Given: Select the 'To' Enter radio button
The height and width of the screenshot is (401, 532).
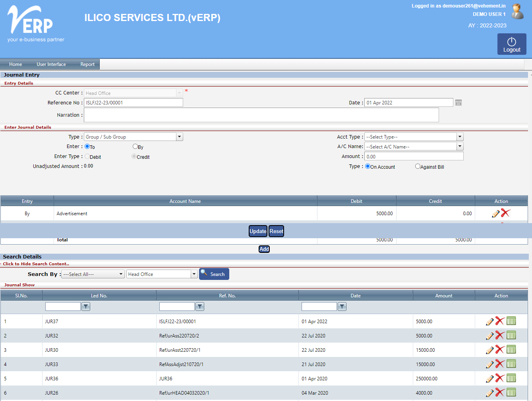Looking at the screenshot, I should [x=87, y=147].
